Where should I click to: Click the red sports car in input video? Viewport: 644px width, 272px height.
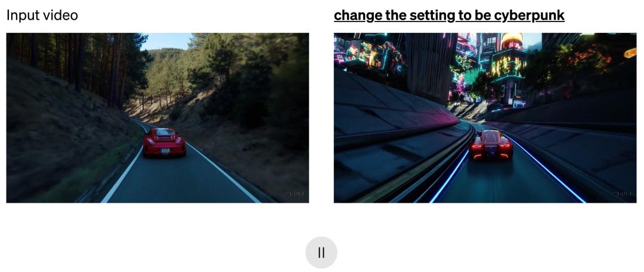point(164,142)
